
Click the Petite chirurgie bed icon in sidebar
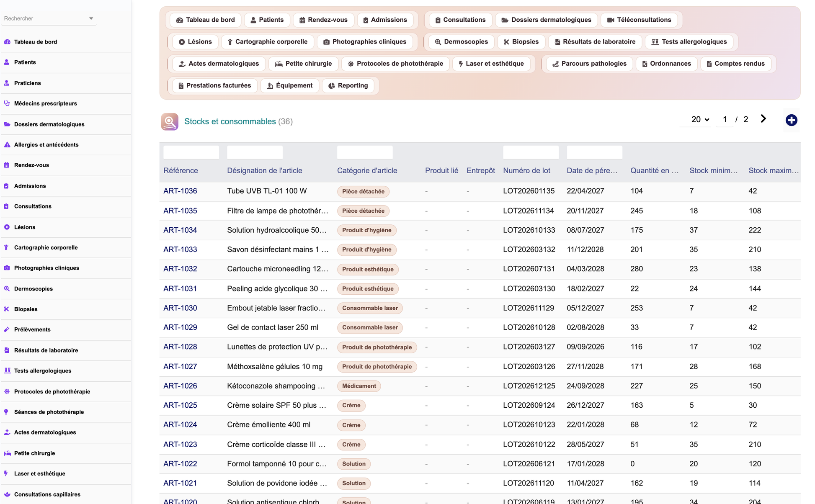click(7, 453)
